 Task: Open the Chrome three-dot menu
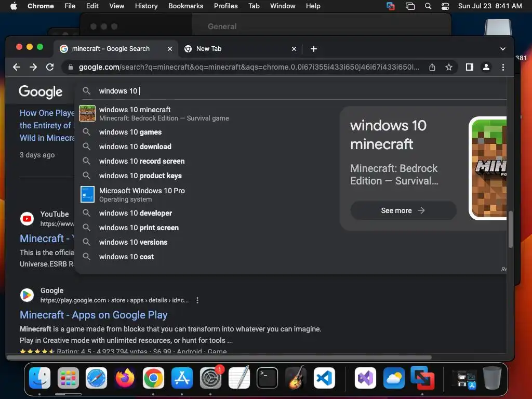click(x=503, y=67)
